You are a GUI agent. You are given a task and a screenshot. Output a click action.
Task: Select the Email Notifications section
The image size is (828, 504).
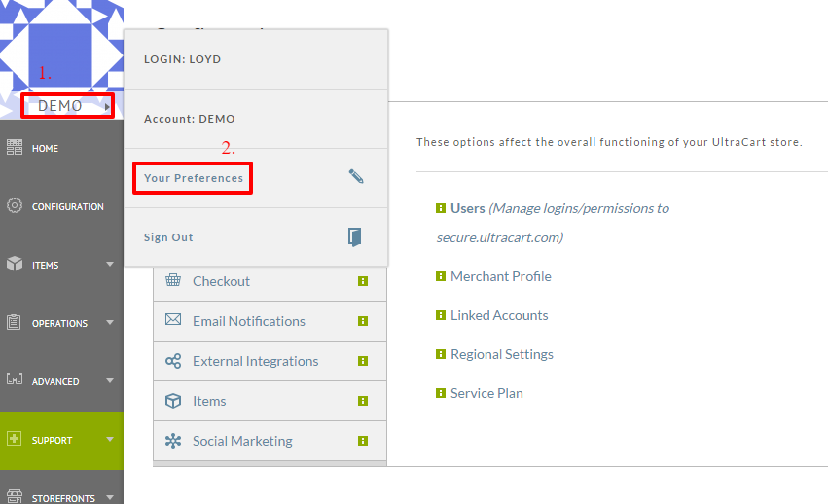[270, 321]
